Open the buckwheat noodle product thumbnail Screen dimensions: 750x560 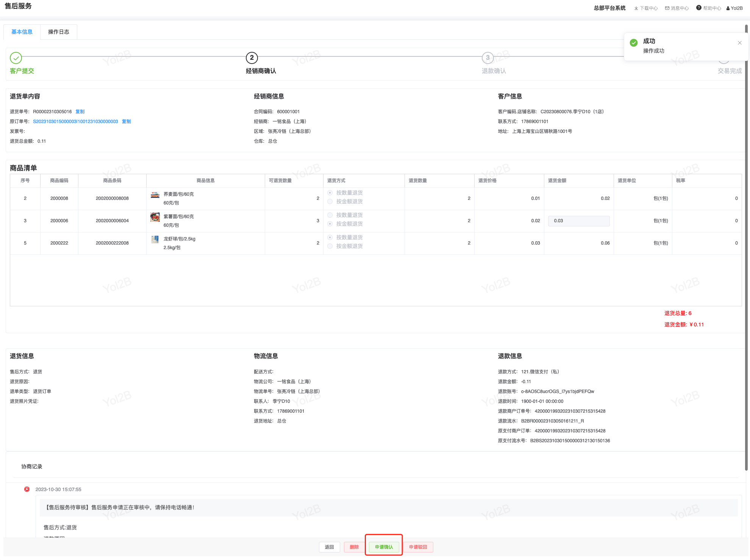[155, 195]
